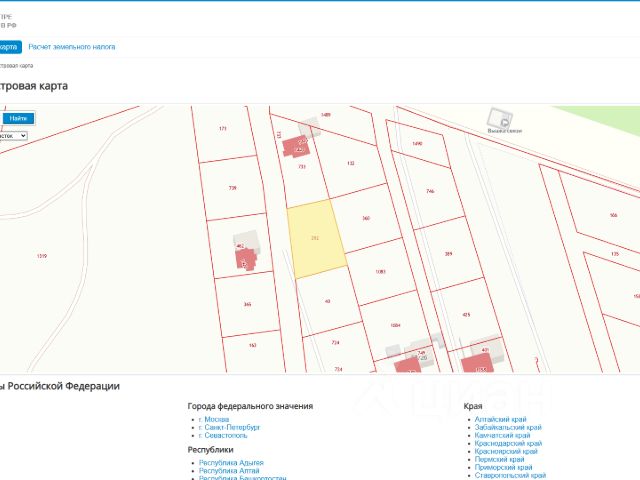Viewport: 640px width, 480px height.
Task: Select parcel 746 on the map
Action: (x=430, y=191)
